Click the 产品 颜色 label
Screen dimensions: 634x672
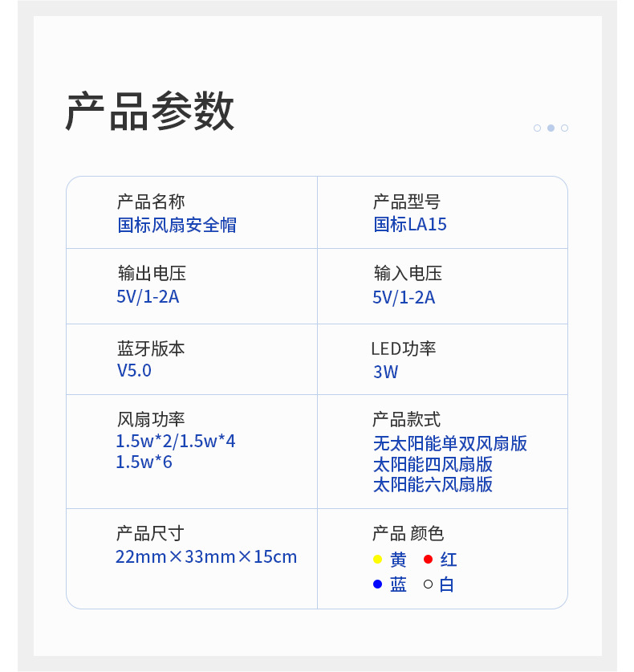coord(408,534)
